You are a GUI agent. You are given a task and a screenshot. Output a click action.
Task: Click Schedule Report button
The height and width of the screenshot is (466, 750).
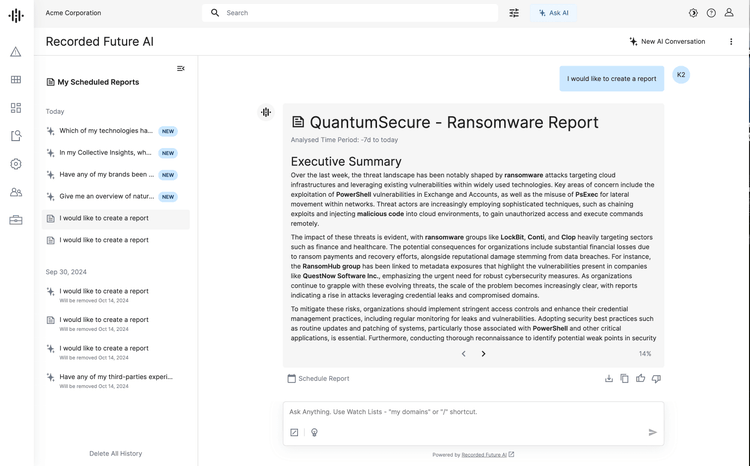318,379
